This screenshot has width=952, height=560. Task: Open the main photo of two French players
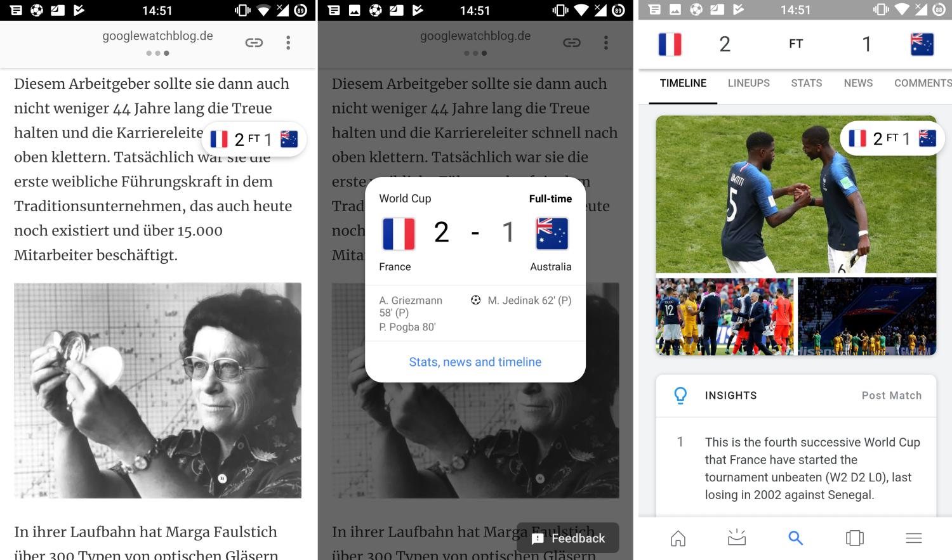tap(796, 194)
